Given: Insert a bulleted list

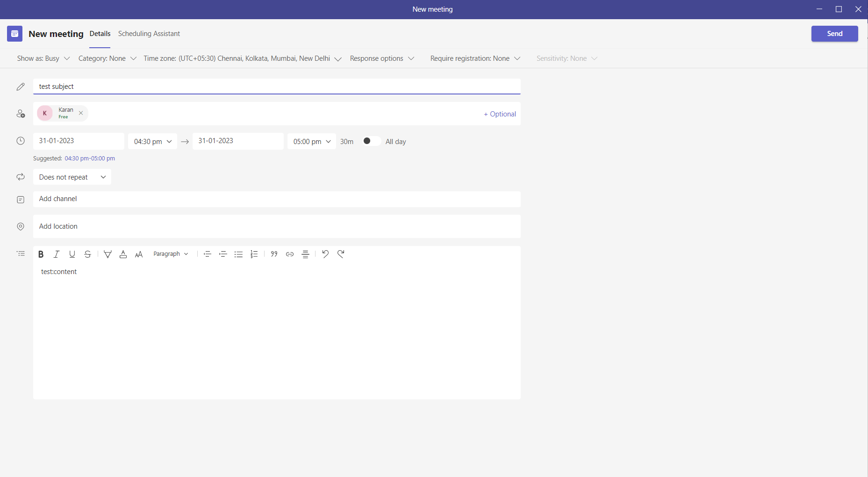Looking at the screenshot, I should pos(238,254).
